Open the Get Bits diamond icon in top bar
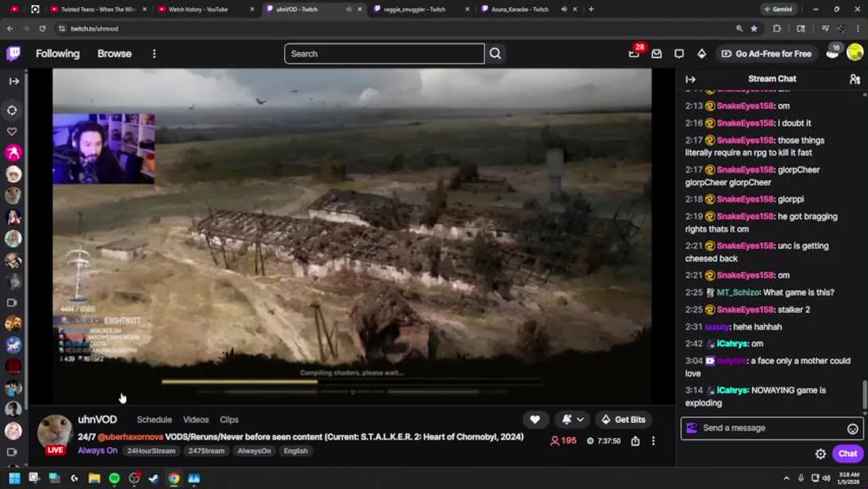Viewport: 868px width, 489px height. point(702,54)
